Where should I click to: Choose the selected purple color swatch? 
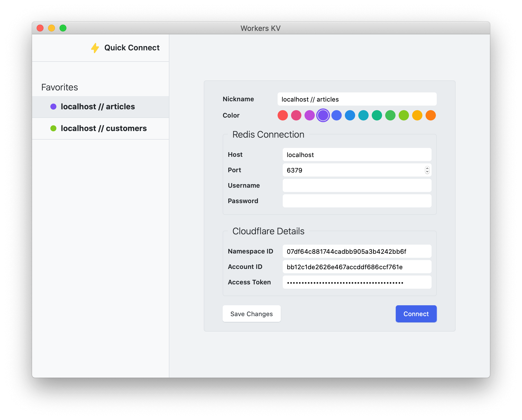323,115
